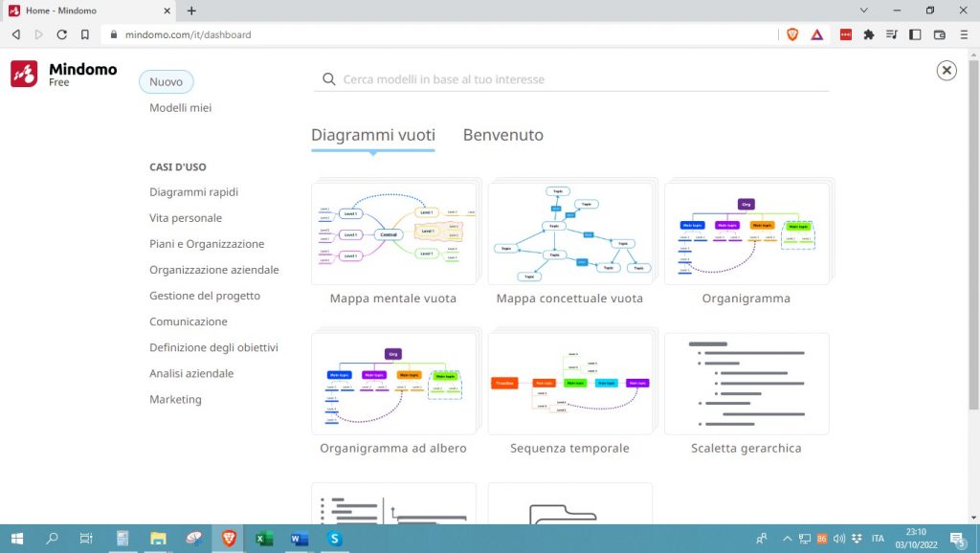Open the Brave Shields icon in address bar

coord(792,33)
